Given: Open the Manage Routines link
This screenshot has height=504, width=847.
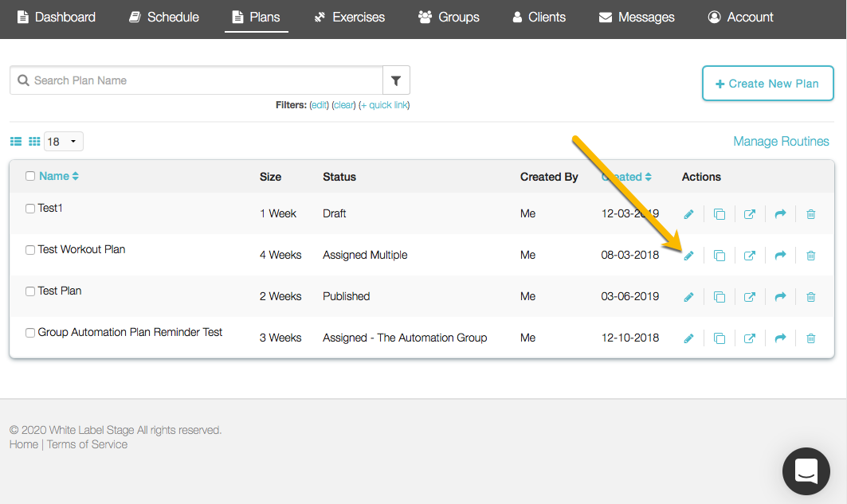Looking at the screenshot, I should click(x=781, y=142).
